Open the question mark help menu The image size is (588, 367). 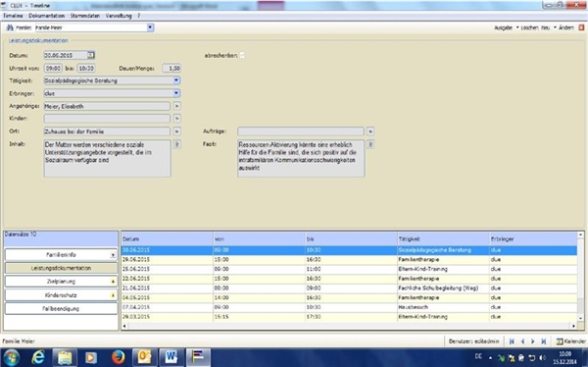tap(139, 16)
